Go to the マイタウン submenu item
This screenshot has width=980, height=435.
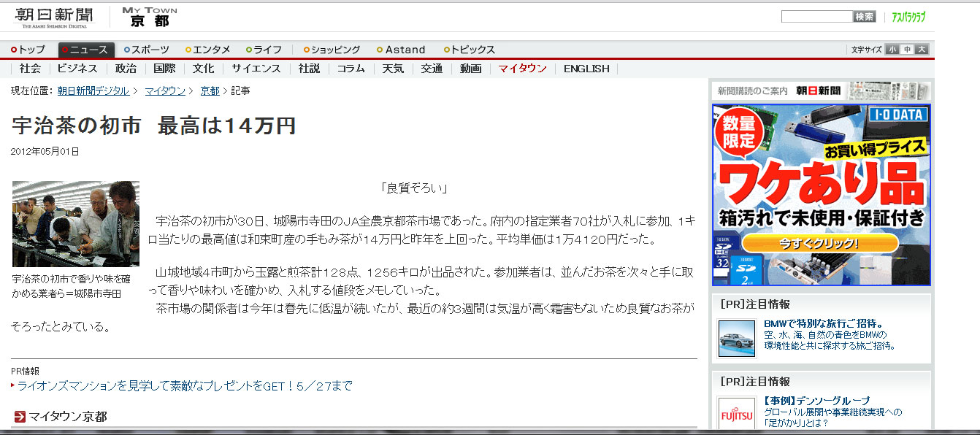[522, 69]
